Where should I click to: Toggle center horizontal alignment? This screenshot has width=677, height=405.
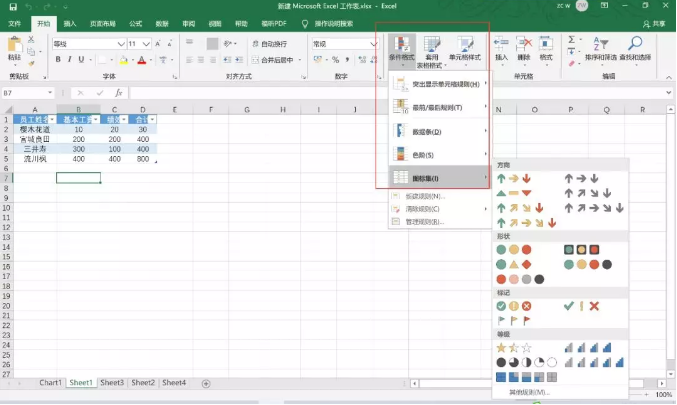[201, 60]
